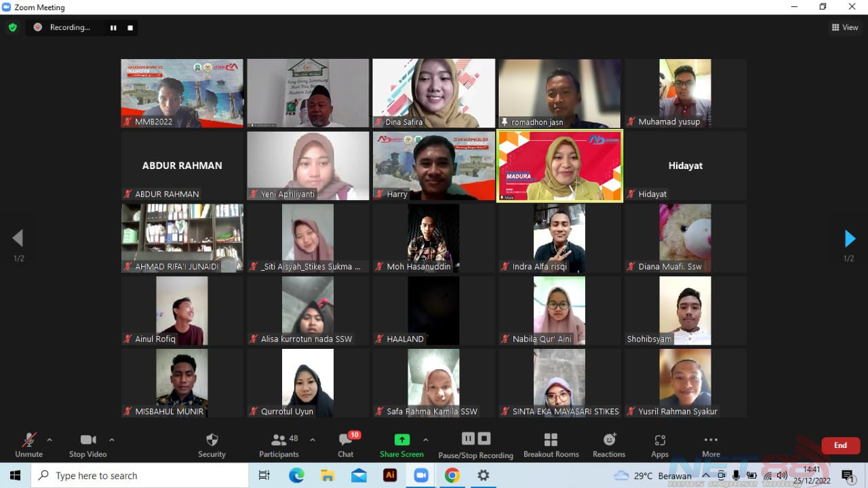This screenshot has height=488, width=868.
Task: Start Share Screen
Action: (401, 445)
